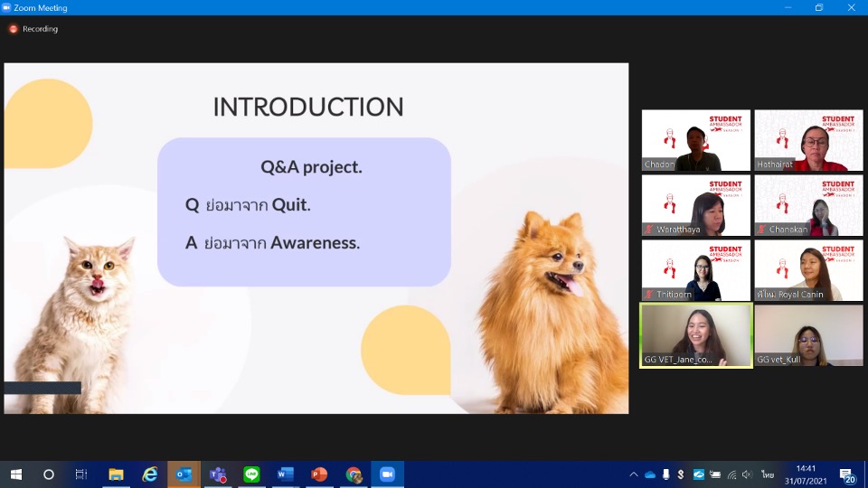Image resolution: width=868 pixels, height=488 pixels.
Task: Open Internet Explorer from the taskbar
Action: point(150,474)
